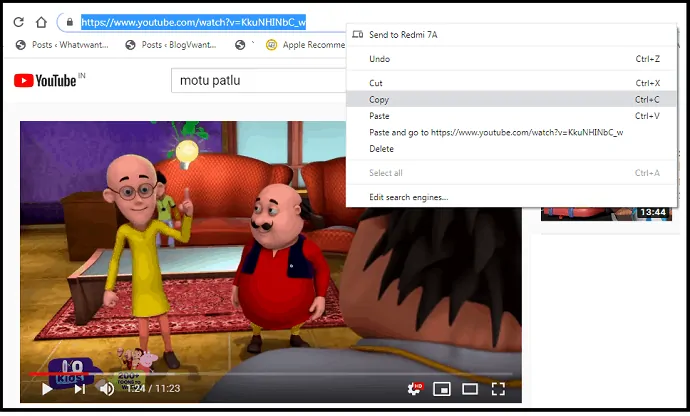Seek along the red video progress bar
This screenshot has height=416, width=690.
point(271,374)
